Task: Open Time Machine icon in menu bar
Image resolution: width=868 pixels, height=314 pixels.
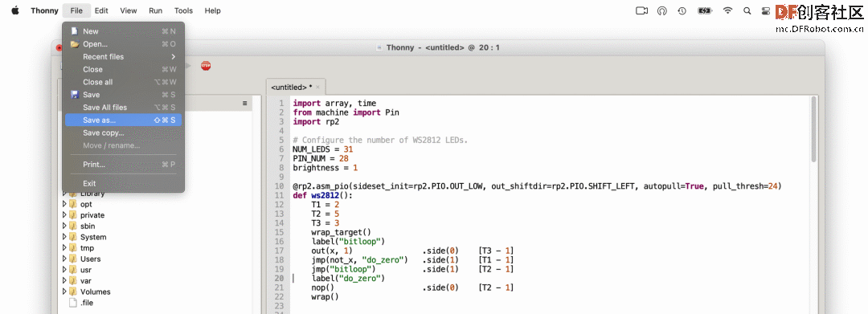Action: click(x=682, y=10)
